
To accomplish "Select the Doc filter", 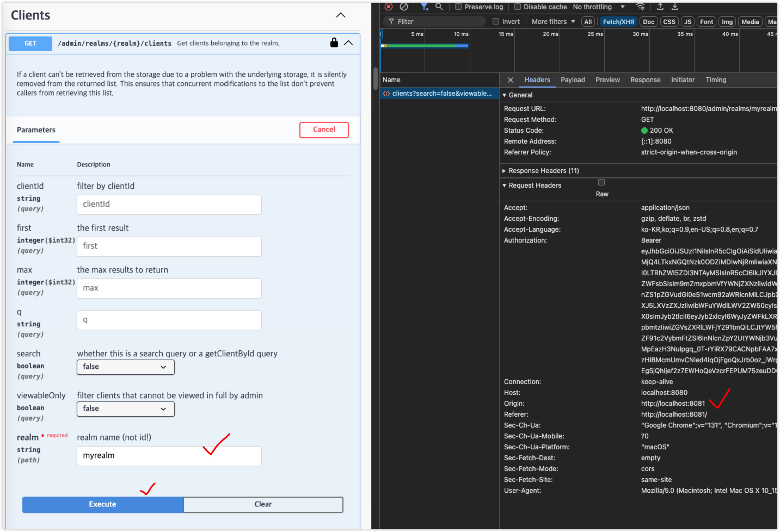I will [x=648, y=22].
